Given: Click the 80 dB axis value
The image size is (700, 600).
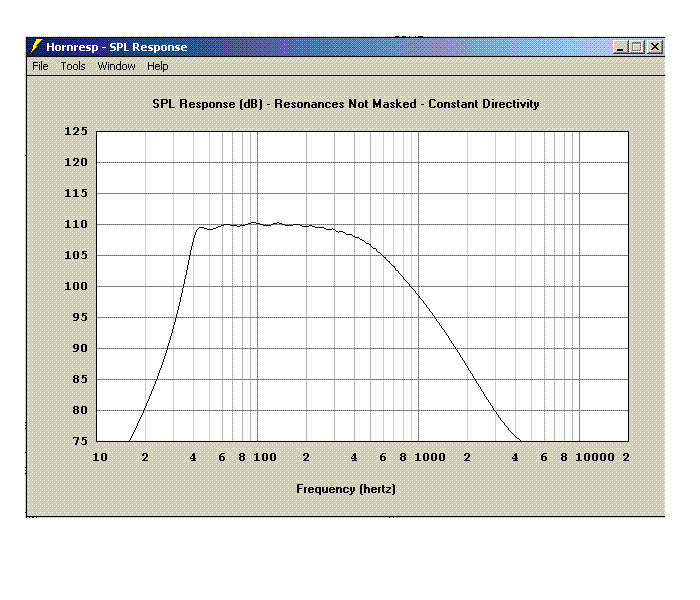Looking at the screenshot, I should (80, 410).
